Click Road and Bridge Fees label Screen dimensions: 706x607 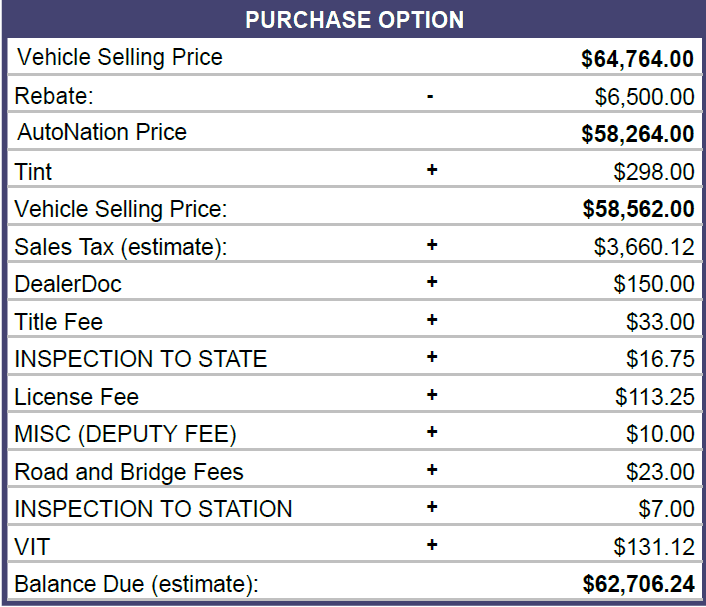[x=129, y=472]
